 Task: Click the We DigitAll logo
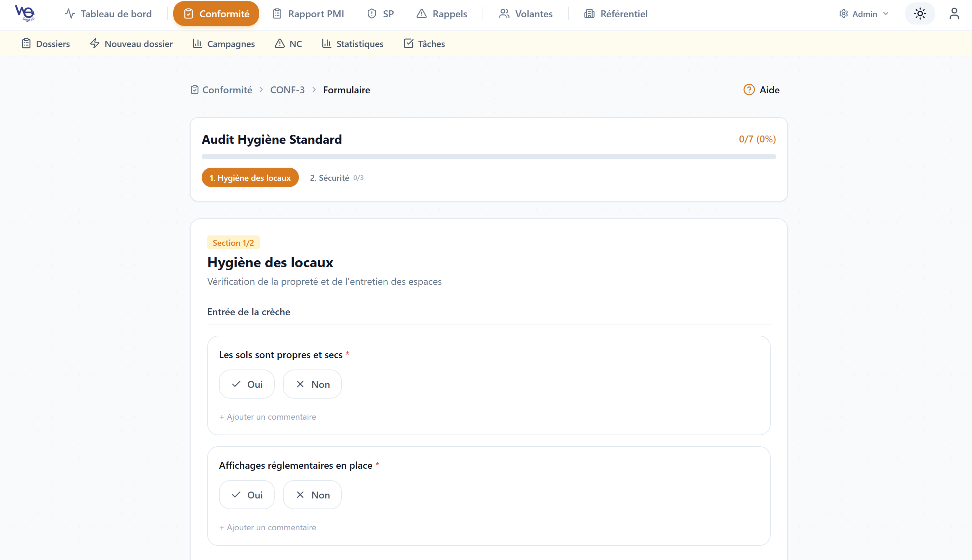pos(25,13)
